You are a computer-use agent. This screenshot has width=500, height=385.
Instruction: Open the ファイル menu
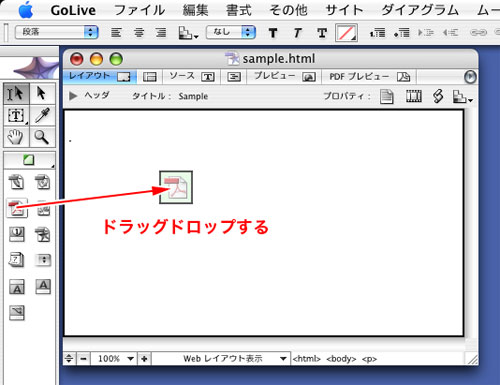[139, 10]
